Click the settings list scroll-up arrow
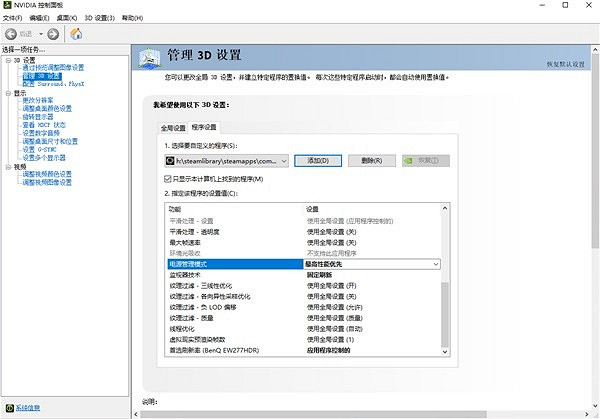Image resolution: width=600 pixels, height=419 pixels. point(445,208)
